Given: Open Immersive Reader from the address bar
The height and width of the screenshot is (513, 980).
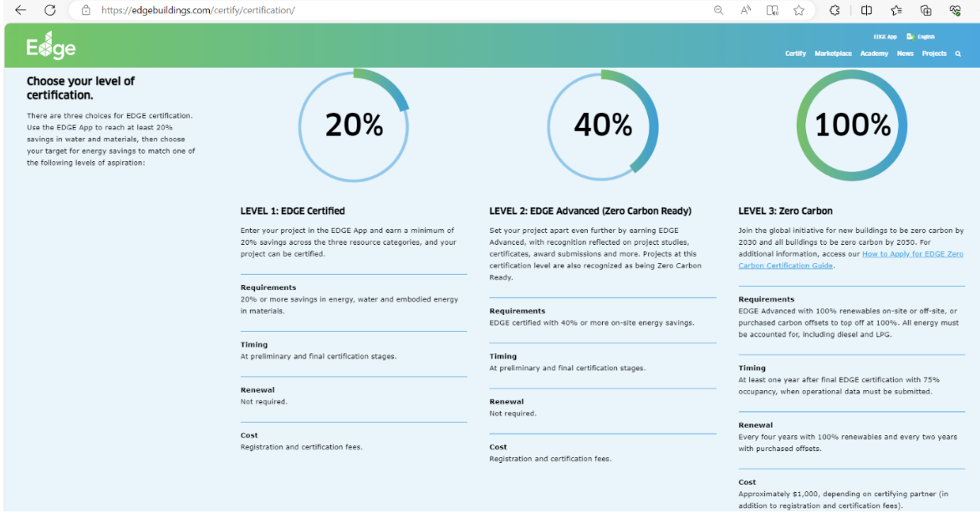Looking at the screenshot, I should pos(772,10).
